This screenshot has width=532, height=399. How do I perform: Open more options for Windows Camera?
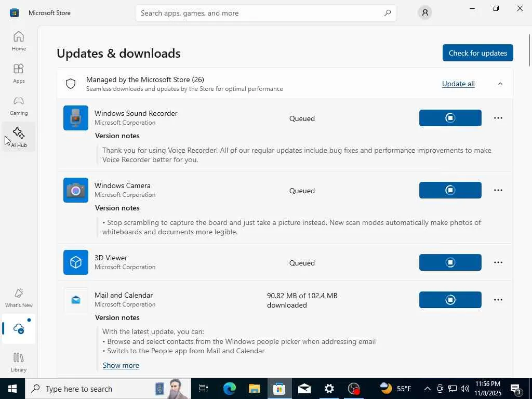498,190
